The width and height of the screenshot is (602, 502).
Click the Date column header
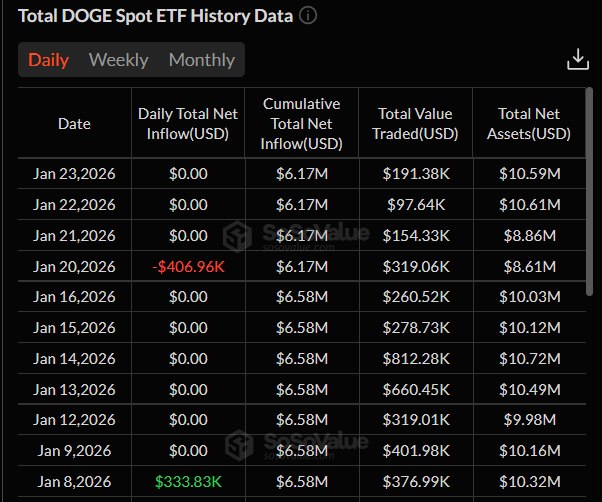(x=74, y=124)
